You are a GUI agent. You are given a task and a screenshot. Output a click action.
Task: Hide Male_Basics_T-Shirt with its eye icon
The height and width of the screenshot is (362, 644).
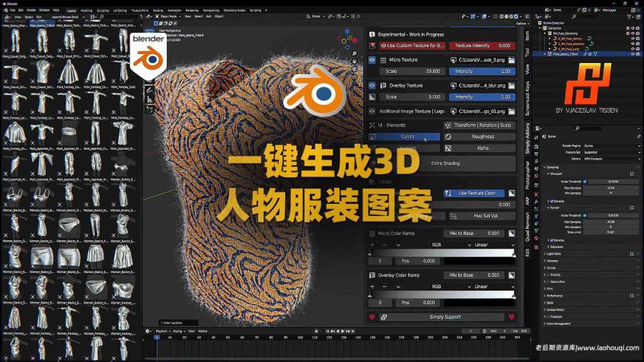click(x=633, y=54)
